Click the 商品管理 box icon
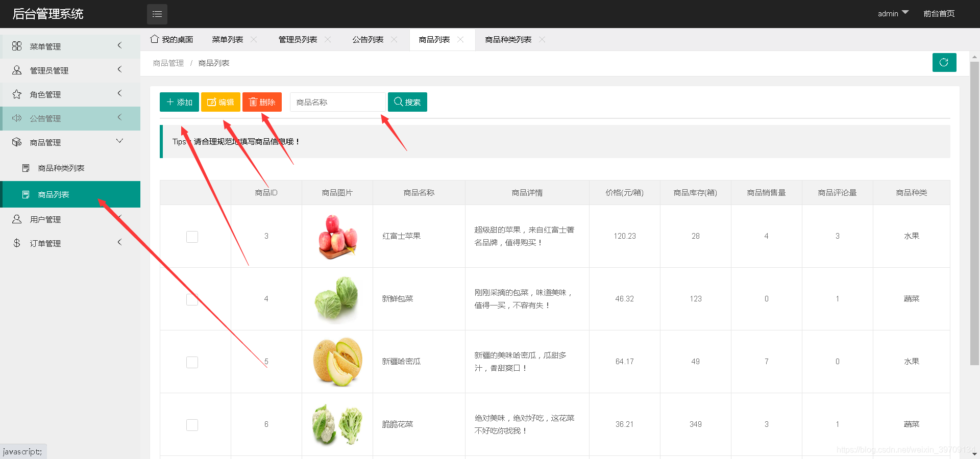The image size is (980, 459). [x=17, y=142]
